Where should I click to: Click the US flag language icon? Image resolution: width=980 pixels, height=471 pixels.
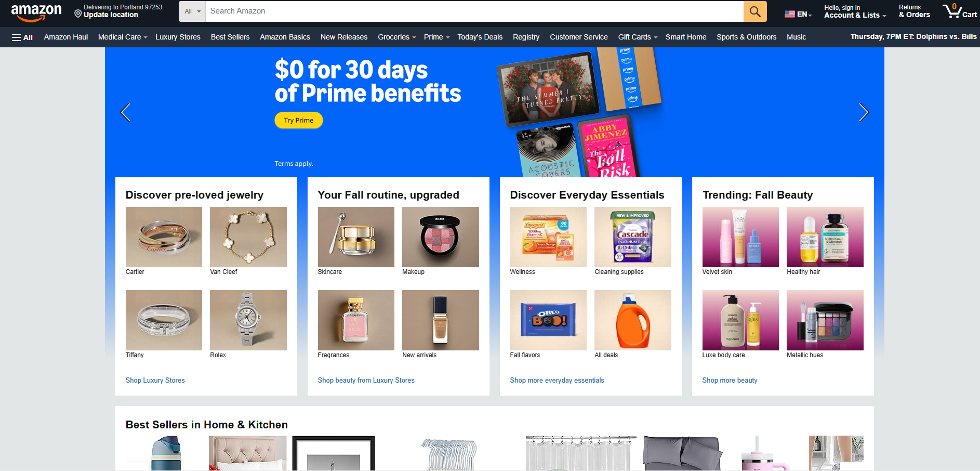coord(789,14)
